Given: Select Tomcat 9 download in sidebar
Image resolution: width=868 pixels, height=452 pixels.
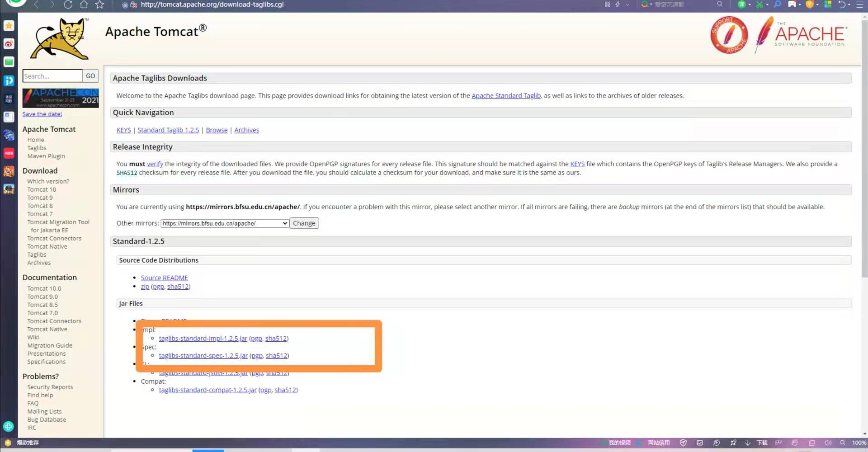Looking at the screenshot, I should (x=40, y=198).
